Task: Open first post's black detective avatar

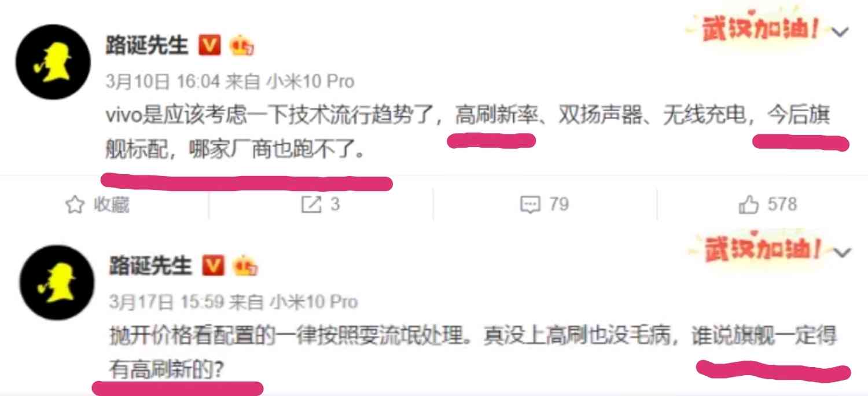Action: [x=53, y=63]
